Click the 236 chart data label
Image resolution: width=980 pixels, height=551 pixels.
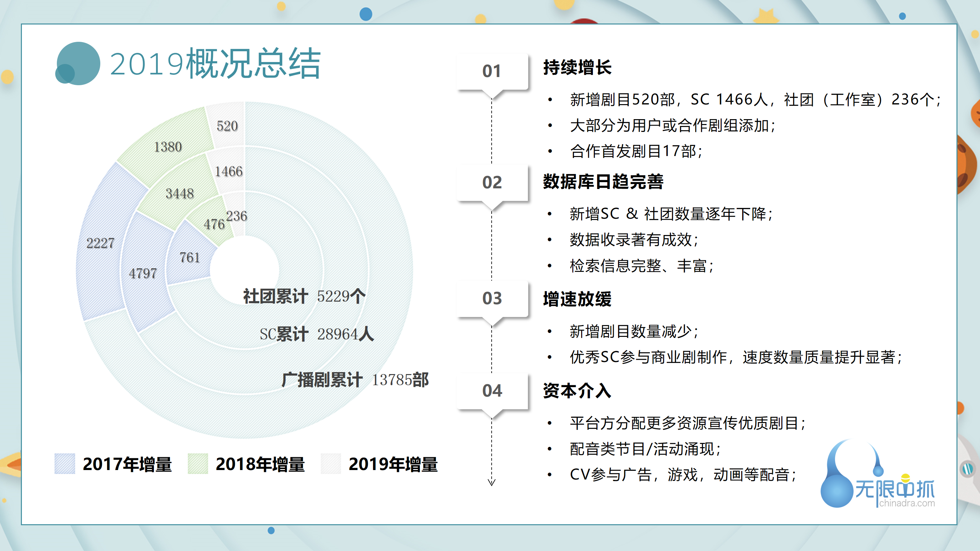pyautogui.click(x=237, y=216)
